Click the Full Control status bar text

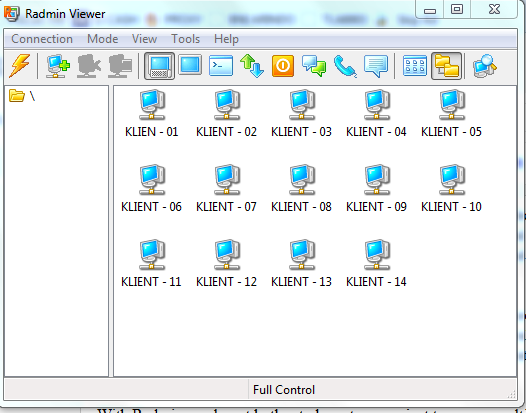[284, 390]
